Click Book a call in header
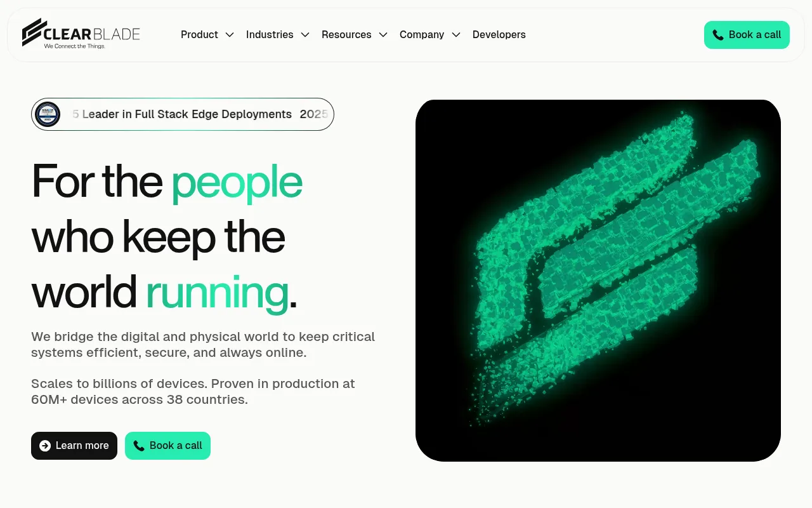 747,35
